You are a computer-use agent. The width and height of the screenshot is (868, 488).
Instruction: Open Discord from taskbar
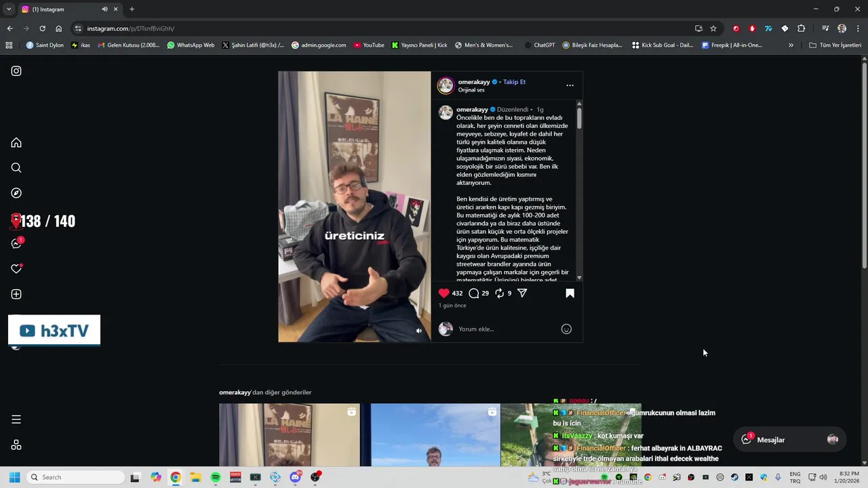coord(296,477)
